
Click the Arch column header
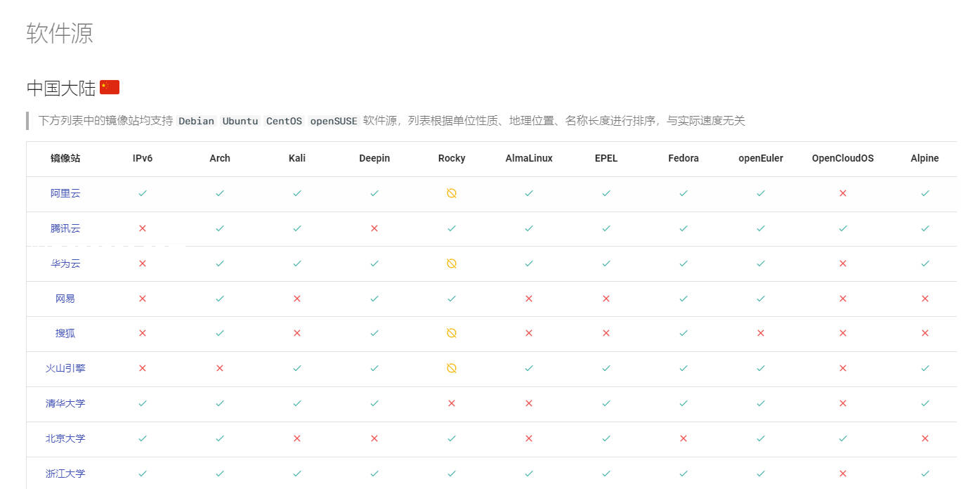click(x=220, y=158)
